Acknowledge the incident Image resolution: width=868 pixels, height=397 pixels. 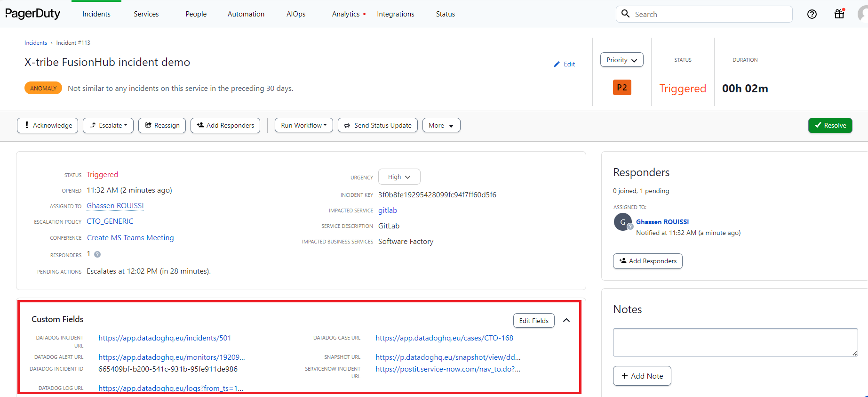pyautogui.click(x=48, y=125)
